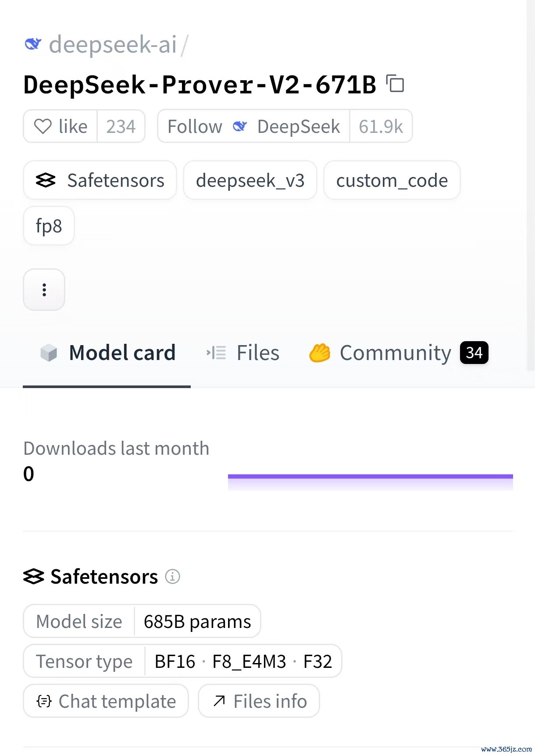Click the heart like icon

coord(43,127)
